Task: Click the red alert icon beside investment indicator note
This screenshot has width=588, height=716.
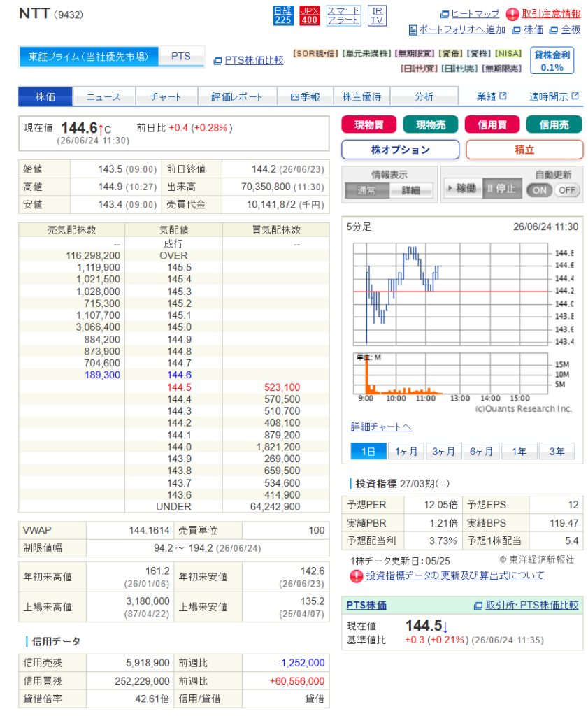Action: pos(356,576)
